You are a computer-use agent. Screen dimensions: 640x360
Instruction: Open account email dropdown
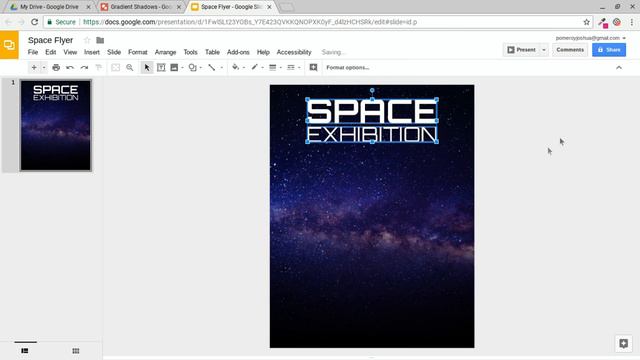(x=591, y=38)
